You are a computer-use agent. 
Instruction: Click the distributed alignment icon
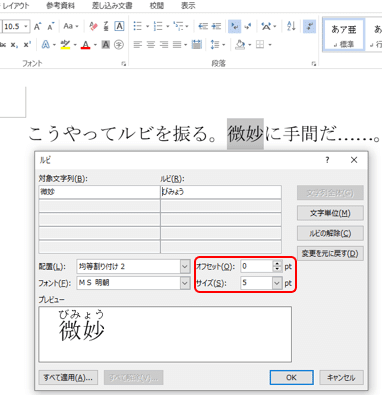pos(197,45)
